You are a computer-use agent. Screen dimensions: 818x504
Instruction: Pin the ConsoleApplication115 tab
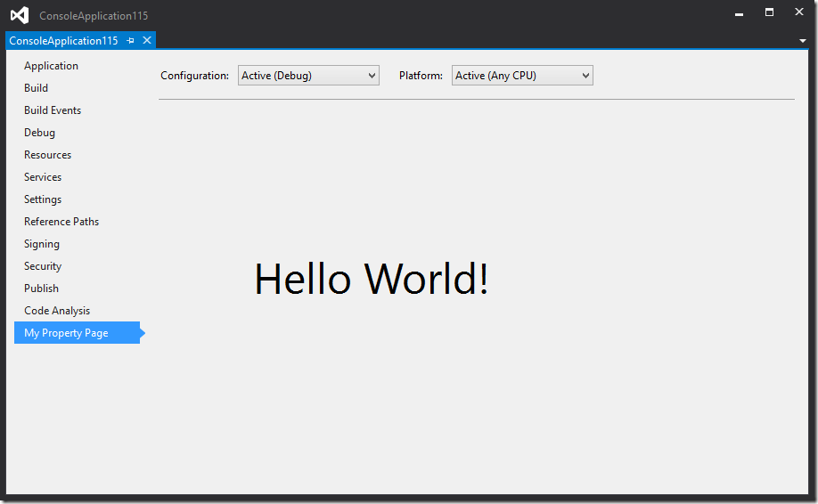[131, 41]
